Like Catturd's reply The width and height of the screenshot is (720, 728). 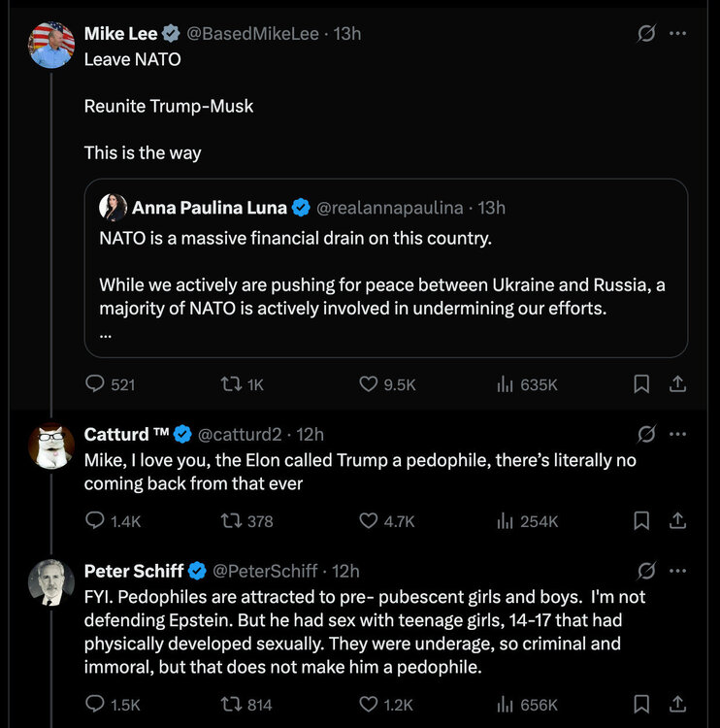[x=369, y=521]
